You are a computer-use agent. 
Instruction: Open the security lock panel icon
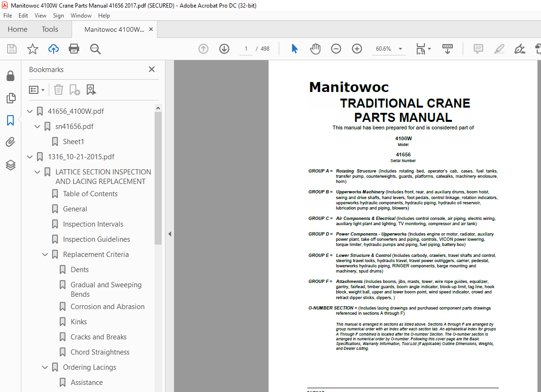11,76
